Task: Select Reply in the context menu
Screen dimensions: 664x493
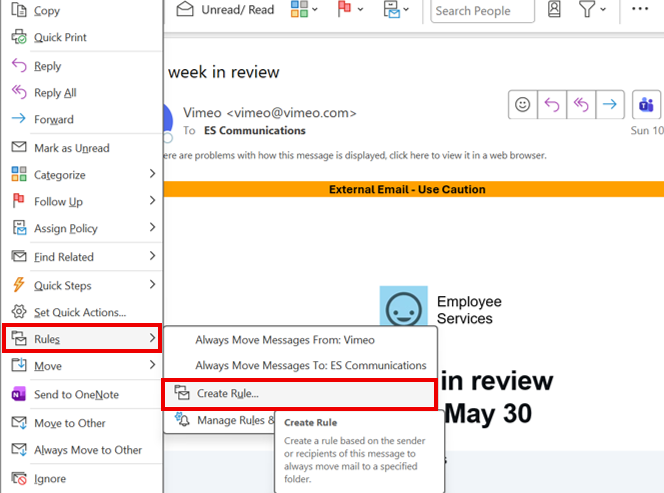Action: click(x=82, y=66)
